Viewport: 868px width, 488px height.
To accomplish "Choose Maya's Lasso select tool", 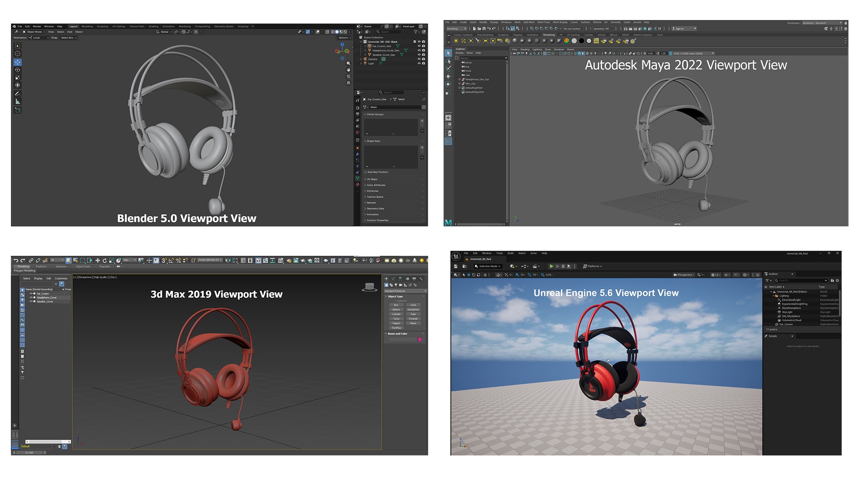I will tap(448, 61).
